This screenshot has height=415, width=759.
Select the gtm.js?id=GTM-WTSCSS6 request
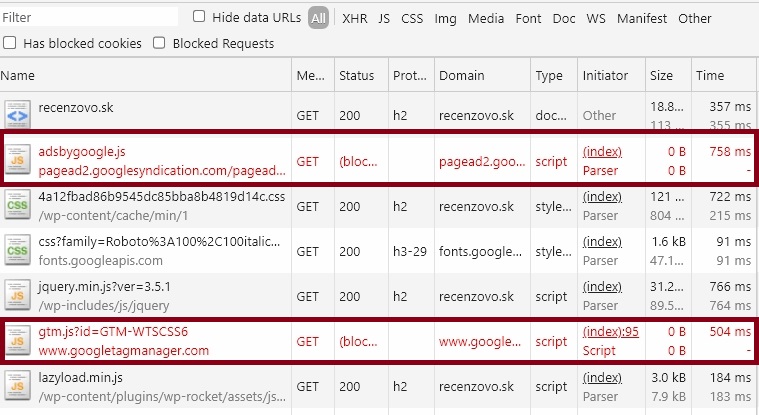point(113,332)
